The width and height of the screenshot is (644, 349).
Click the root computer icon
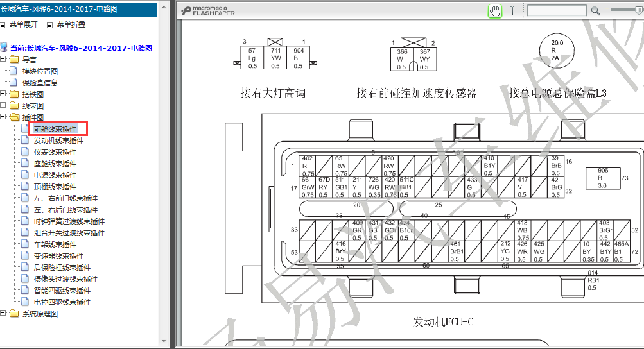(4, 47)
